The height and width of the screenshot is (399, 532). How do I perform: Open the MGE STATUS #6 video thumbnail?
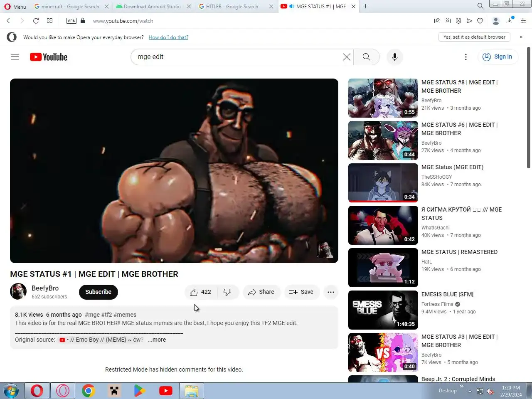(x=383, y=140)
